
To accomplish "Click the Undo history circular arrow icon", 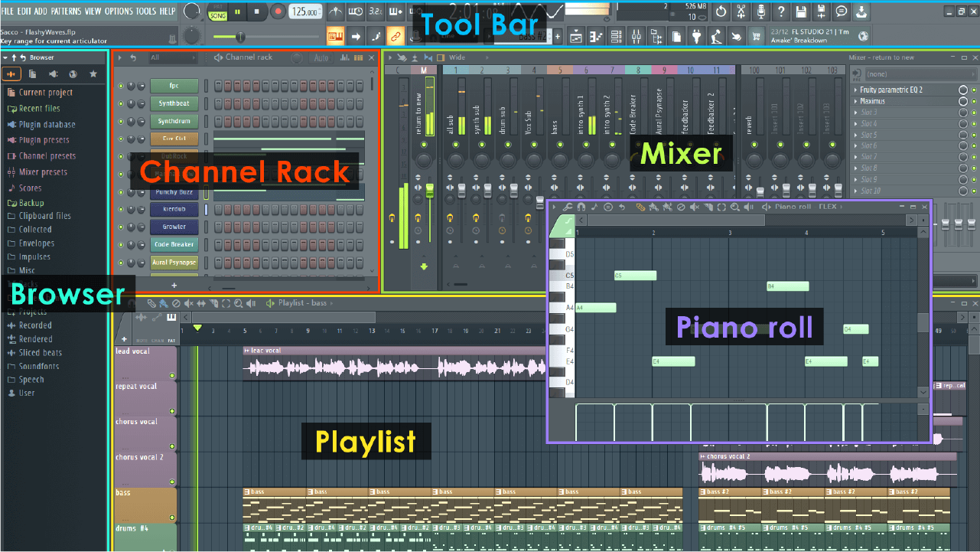I will pyautogui.click(x=721, y=11).
